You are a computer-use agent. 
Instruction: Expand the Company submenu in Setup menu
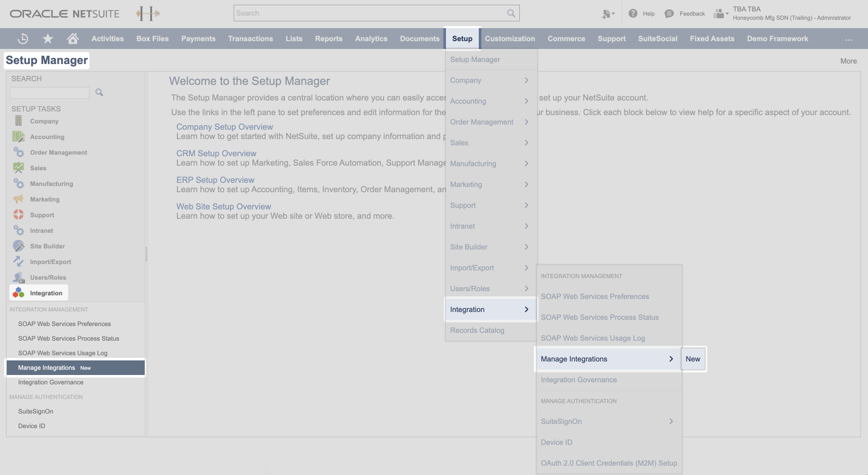tap(527, 80)
